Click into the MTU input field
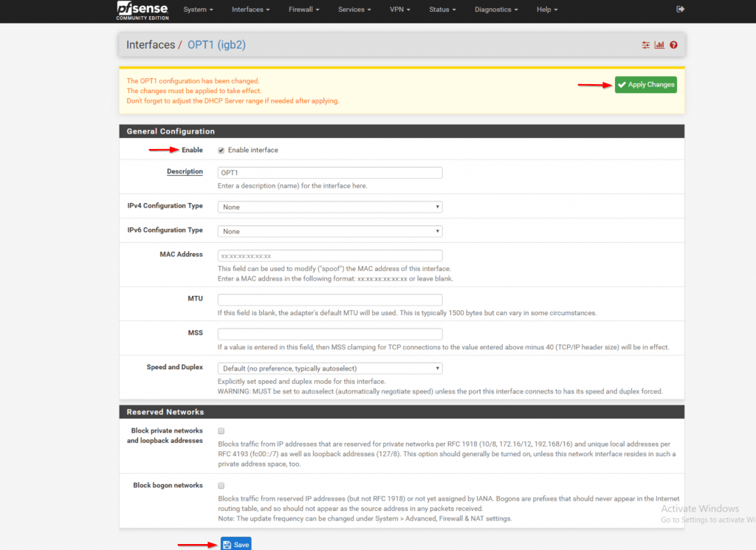The height and width of the screenshot is (550, 756). tap(330, 300)
